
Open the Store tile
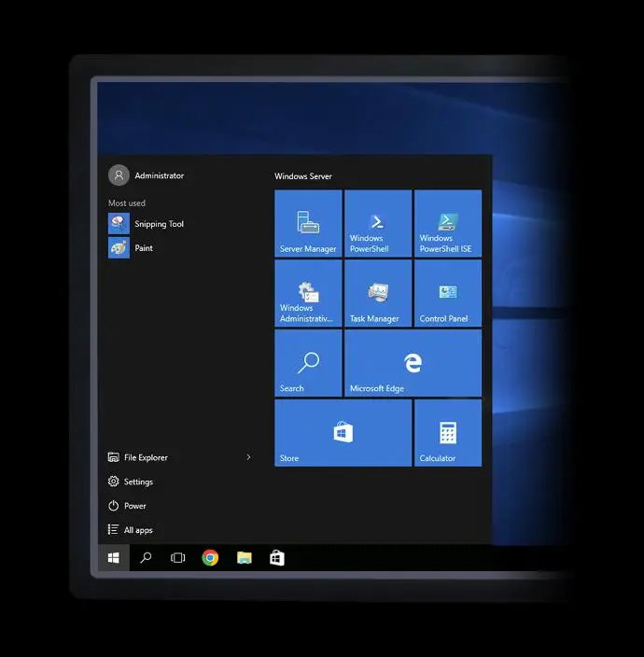(343, 433)
